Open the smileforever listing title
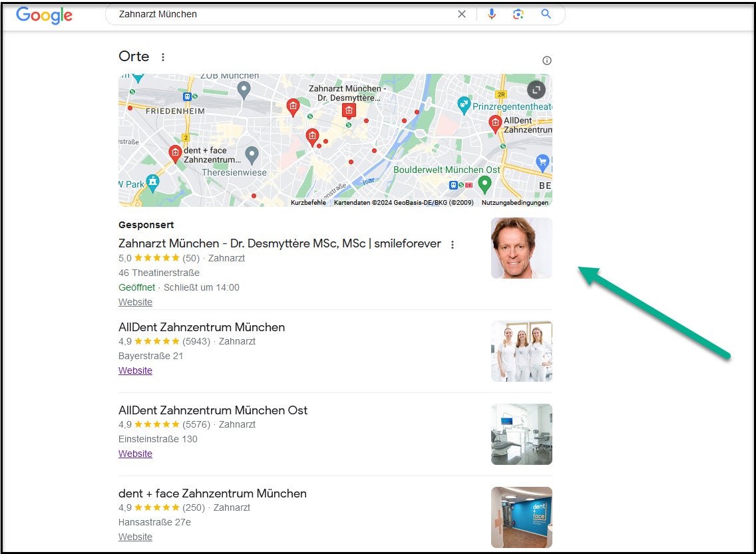The width and height of the screenshot is (756, 554). [280, 243]
